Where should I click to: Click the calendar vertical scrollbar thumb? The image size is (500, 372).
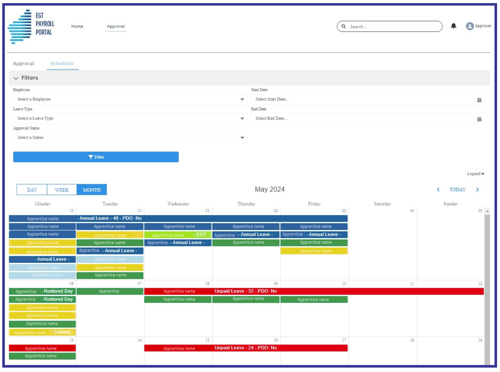pyautogui.click(x=487, y=289)
